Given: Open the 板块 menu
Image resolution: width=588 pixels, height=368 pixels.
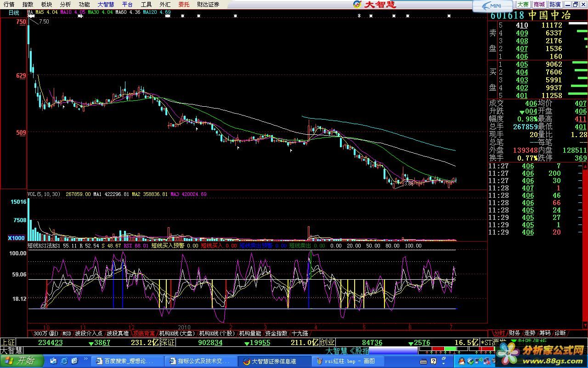Looking at the screenshot, I should point(46,4).
